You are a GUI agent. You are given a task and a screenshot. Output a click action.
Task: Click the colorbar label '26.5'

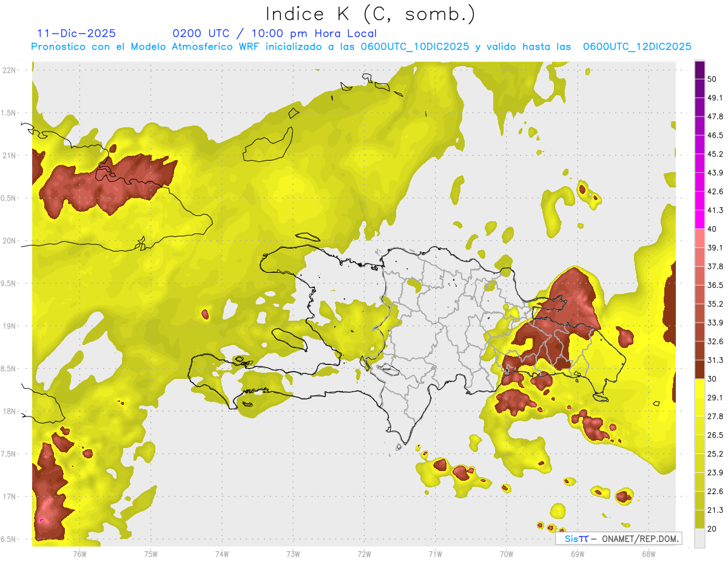point(715,435)
